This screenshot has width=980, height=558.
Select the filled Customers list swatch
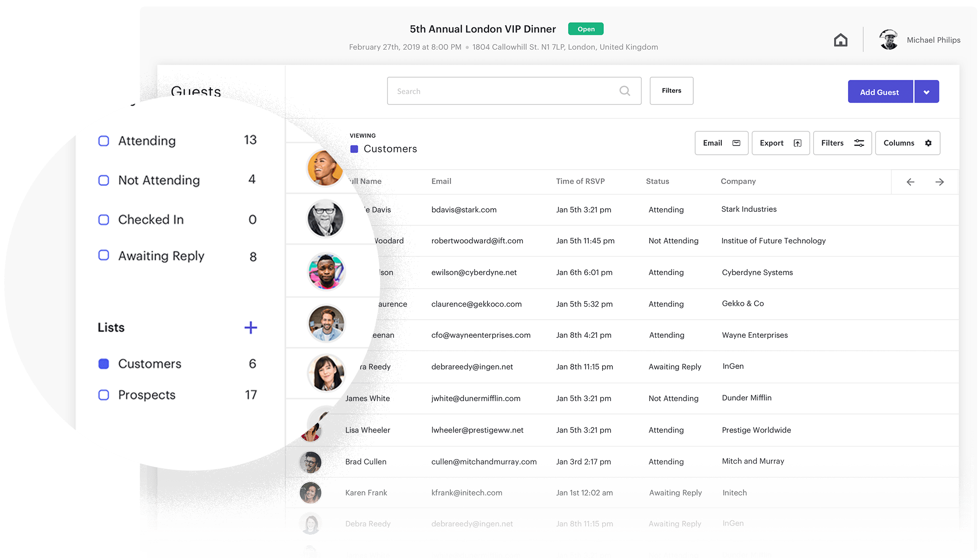pos(104,364)
